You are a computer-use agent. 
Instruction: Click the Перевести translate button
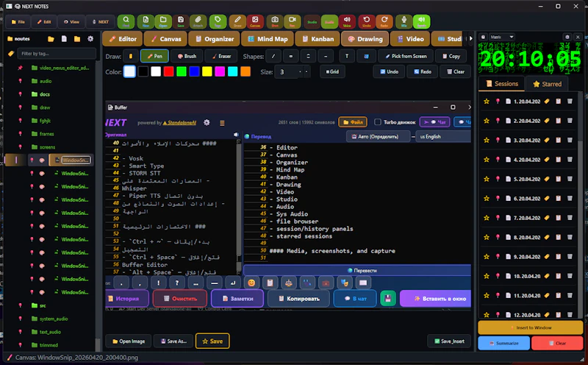[x=358, y=270]
